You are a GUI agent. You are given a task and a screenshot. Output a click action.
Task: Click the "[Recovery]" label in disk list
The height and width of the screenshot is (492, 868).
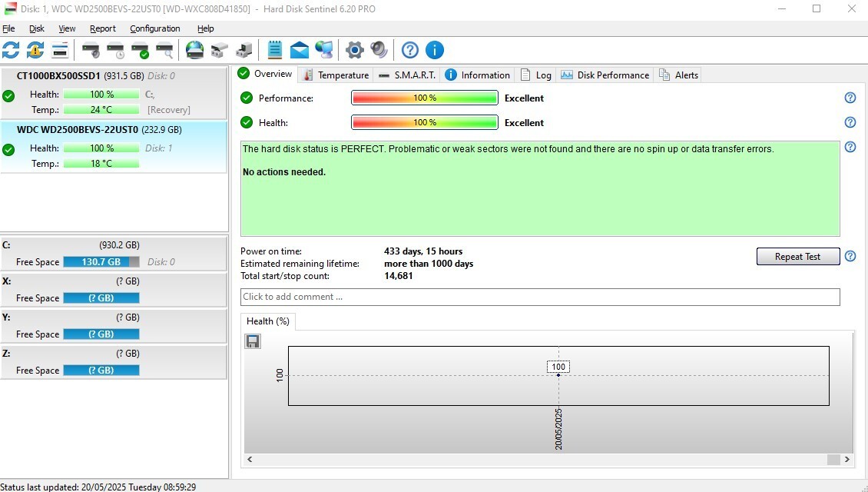(x=169, y=110)
